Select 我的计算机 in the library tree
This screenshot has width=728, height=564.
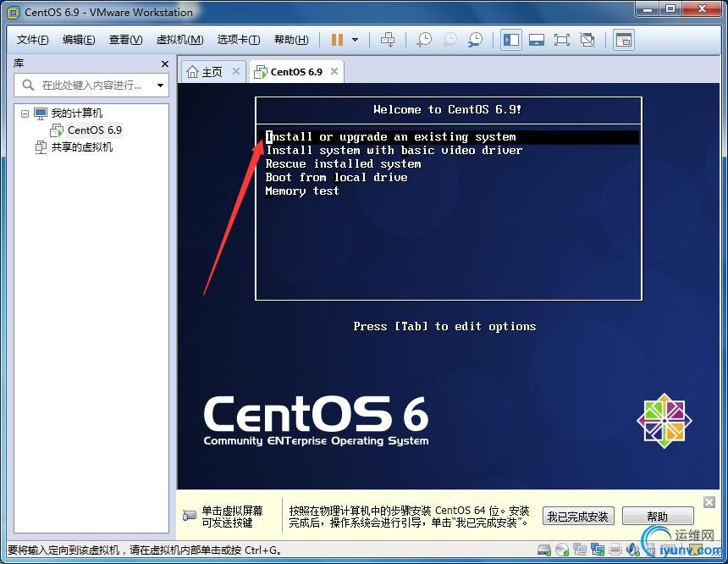point(76,113)
